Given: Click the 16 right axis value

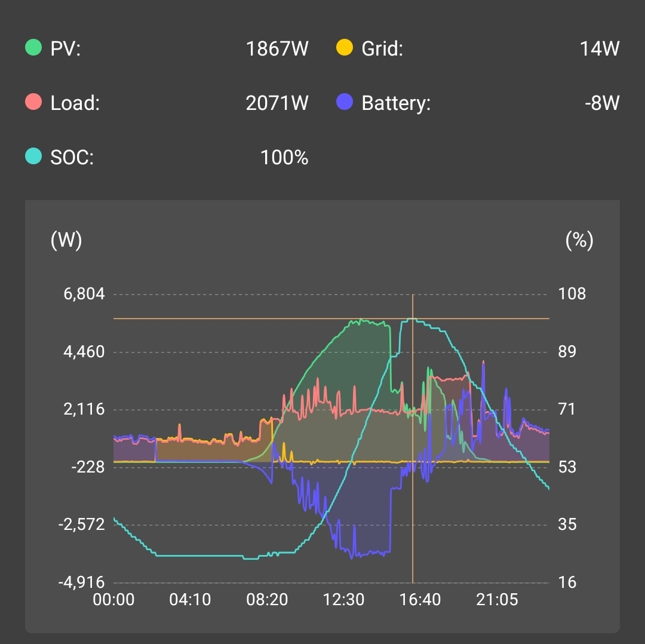Looking at the screenshot, I should point(567,582).
